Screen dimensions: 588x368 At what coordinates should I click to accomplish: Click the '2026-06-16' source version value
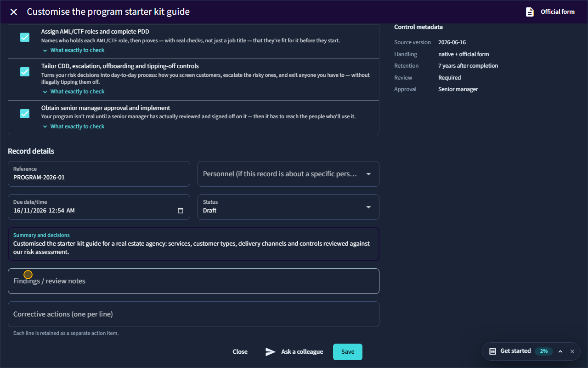[x=452, y=42]
